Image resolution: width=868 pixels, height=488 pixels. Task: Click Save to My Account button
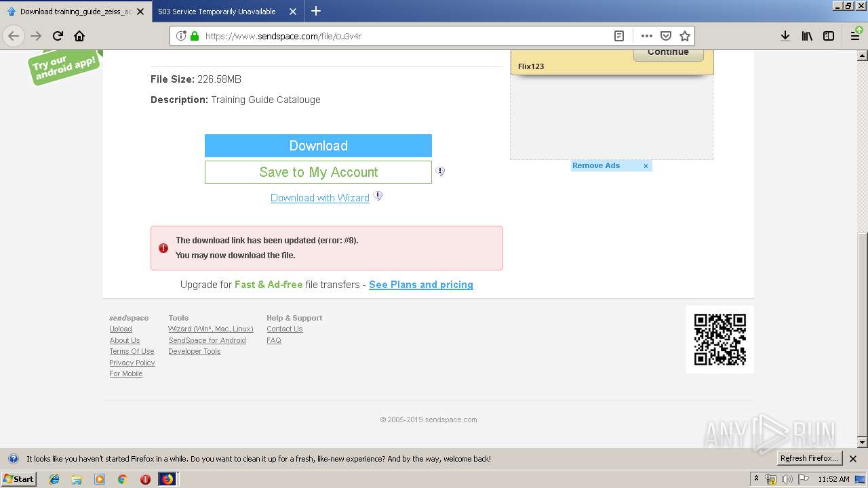tap(318, 172)
